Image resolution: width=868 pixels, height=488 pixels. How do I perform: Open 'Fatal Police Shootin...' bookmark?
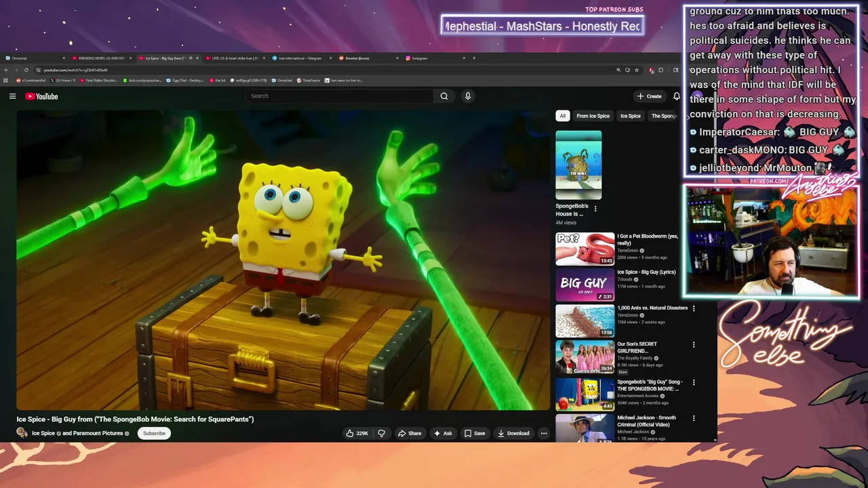[x=99, y=80]
